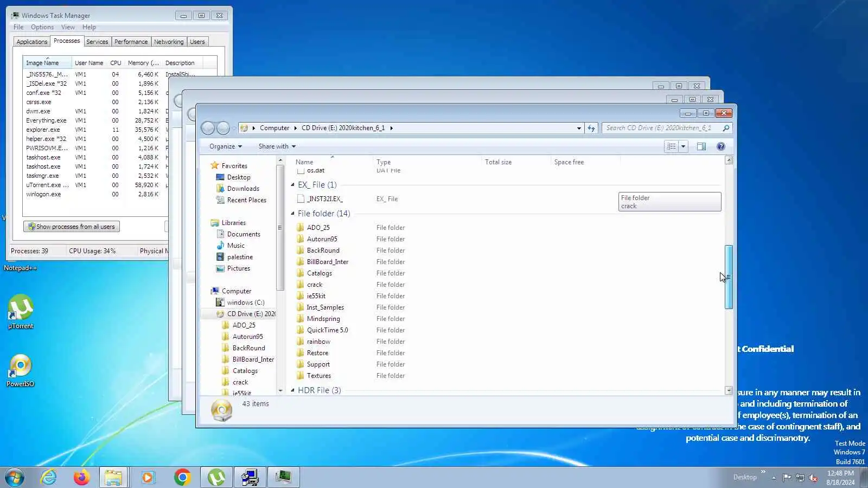This screenshot has height=488, width=868.
Task: Sort processes by Image Name column
Action: pyautogui.click(x=47, y=63)
